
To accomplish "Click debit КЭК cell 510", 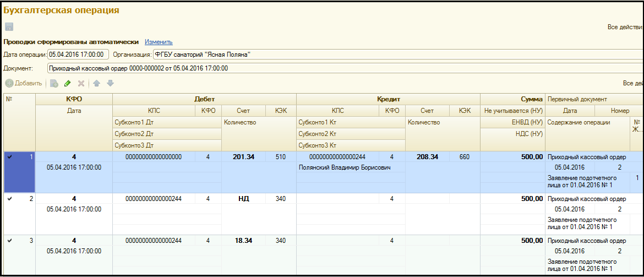I will (x=281, y=156).
